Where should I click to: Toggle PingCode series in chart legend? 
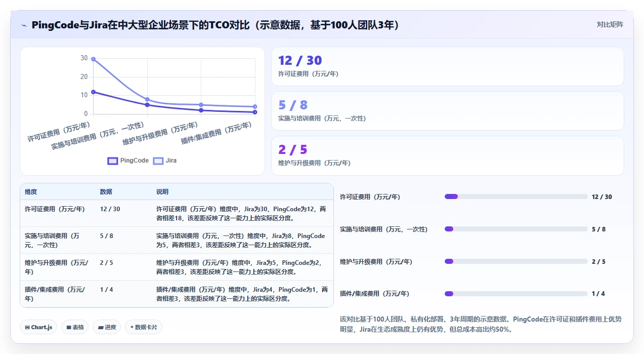point(128,161)
